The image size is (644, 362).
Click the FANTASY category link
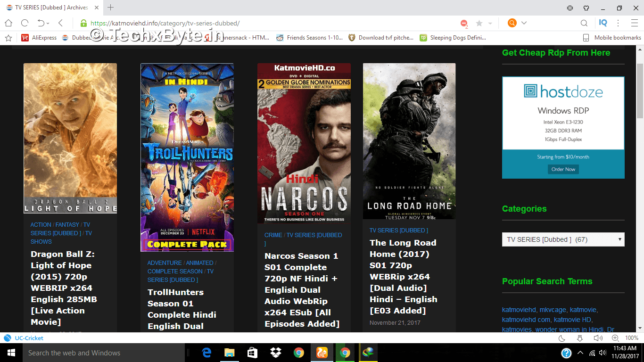pos(67,225)
